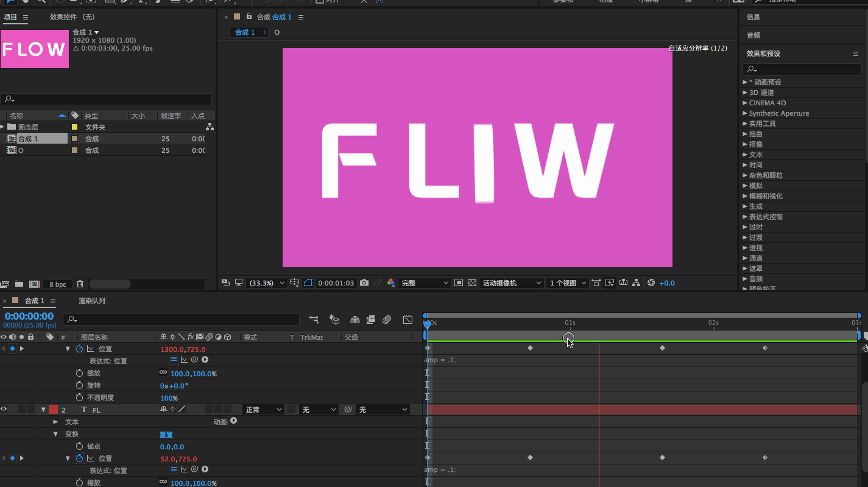Collapse the FL layer properties

coord(43,410)
